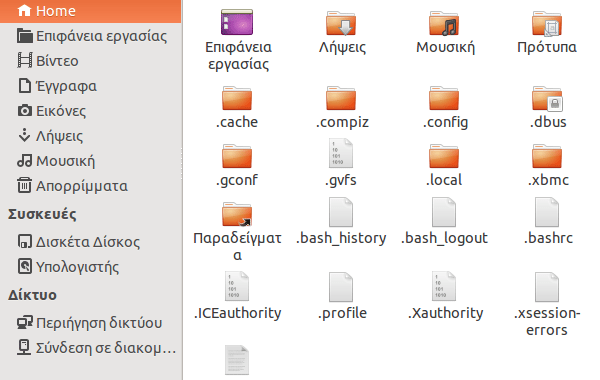The height and width of the screenshot is (380, 600).
Task: Select the .xbmc folder icon
Action: click(547, 156)
